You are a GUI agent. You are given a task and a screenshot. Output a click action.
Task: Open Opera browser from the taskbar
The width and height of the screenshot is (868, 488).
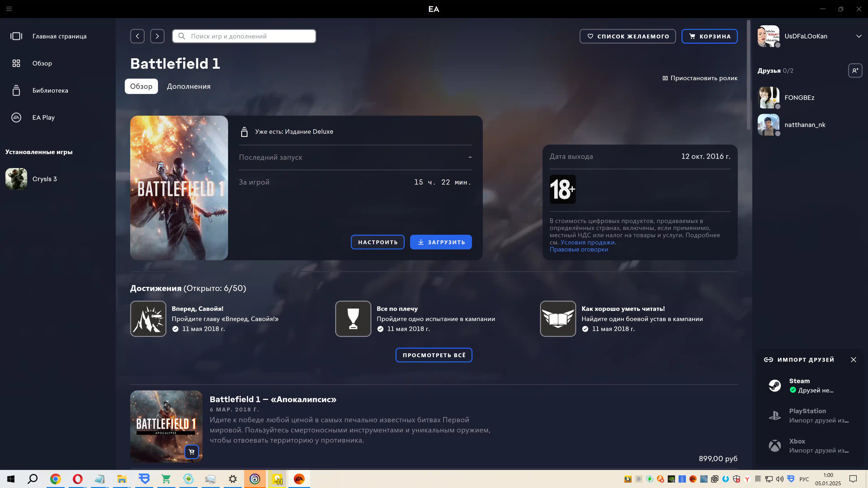[x=78, y=479]
